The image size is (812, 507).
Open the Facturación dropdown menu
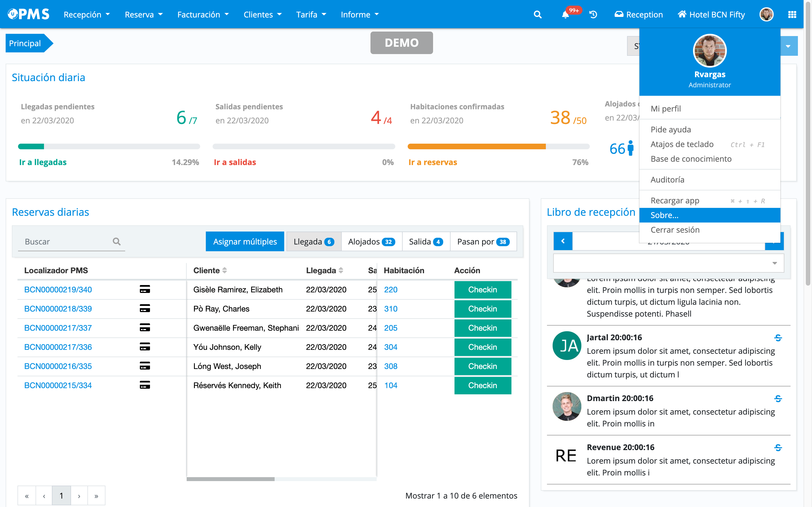pyautogui.click(x=203, y=15)
